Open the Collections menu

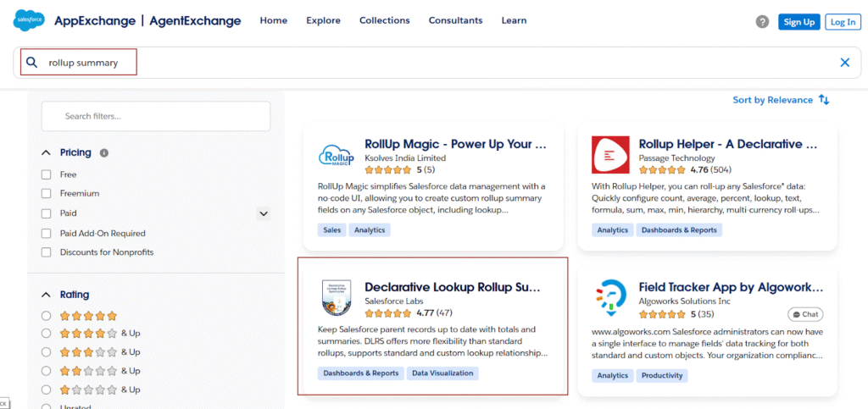click(385, 20)
